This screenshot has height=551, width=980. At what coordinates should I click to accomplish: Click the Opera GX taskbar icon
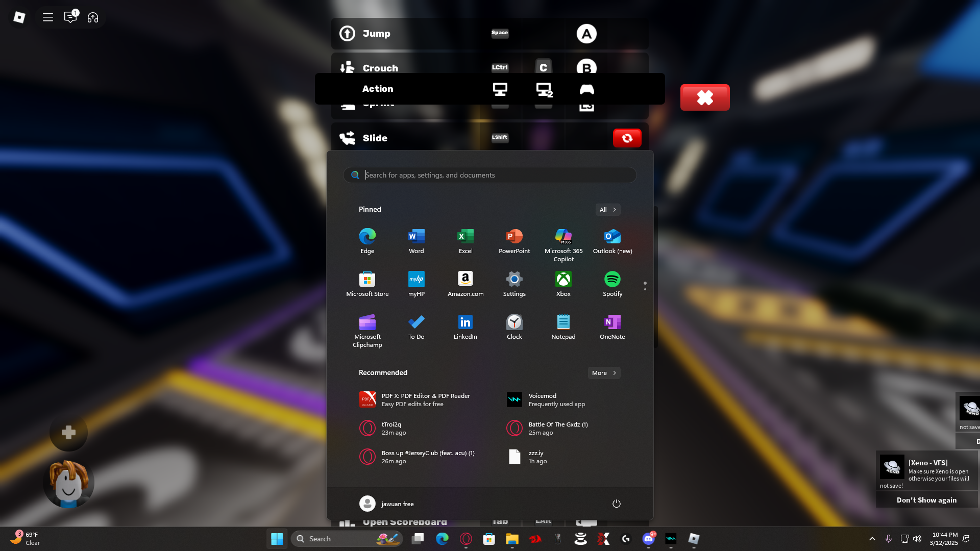pos(465,539)
